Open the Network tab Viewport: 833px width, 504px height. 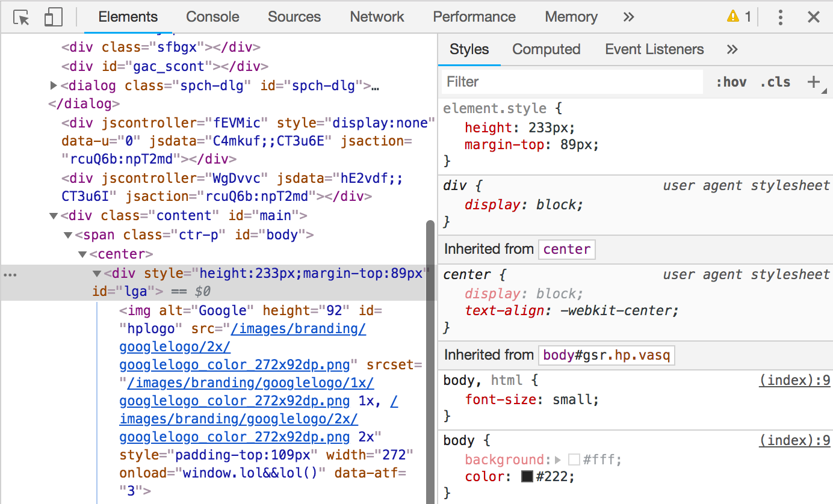[377, 17]
